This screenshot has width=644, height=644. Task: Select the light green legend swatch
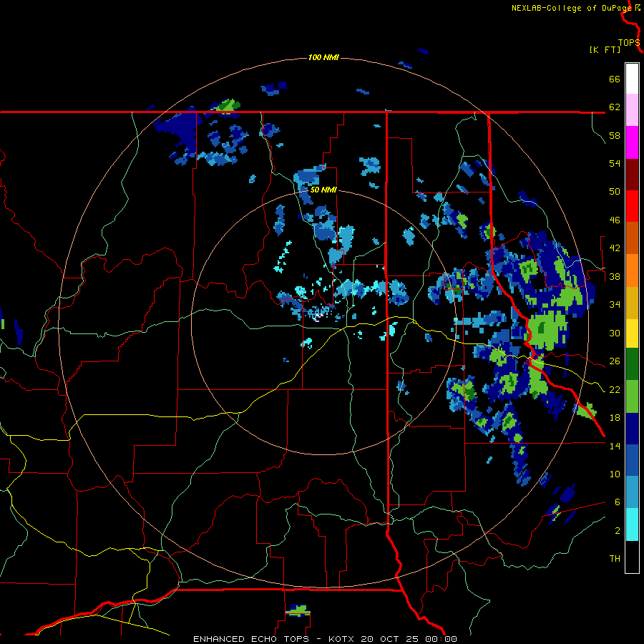pos(632,396)
